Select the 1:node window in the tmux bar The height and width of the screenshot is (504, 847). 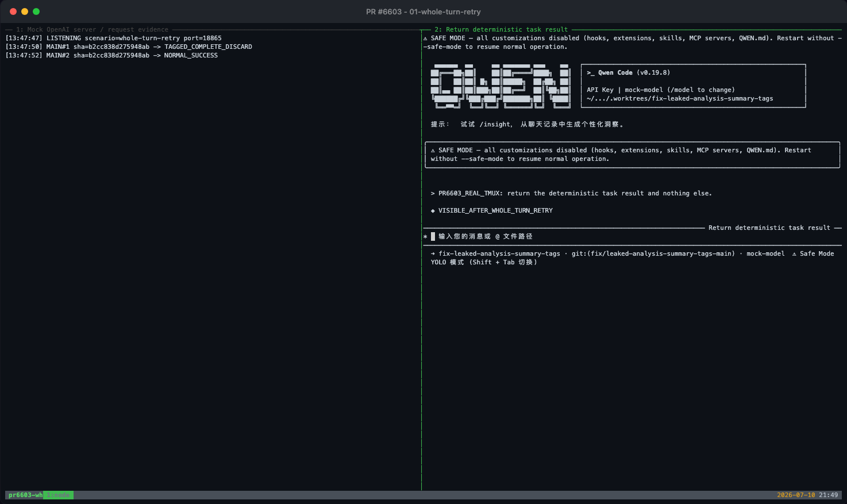pos(58,495)
